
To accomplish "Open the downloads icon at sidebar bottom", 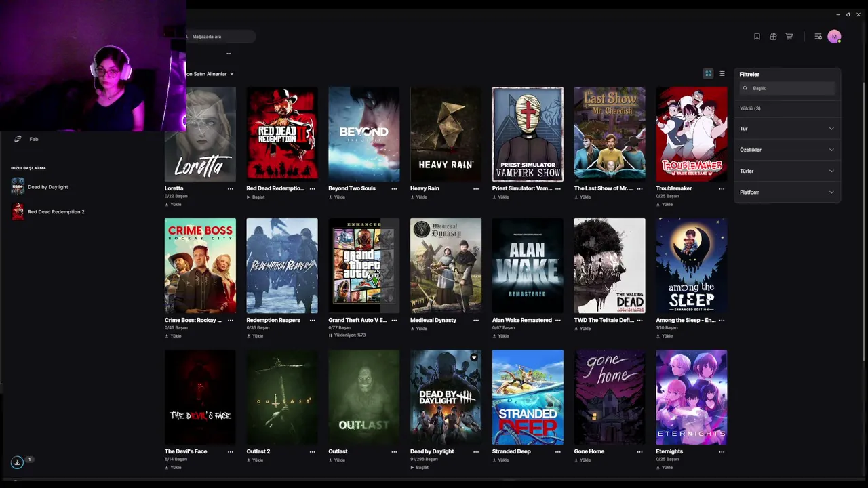I will point(17,462).
